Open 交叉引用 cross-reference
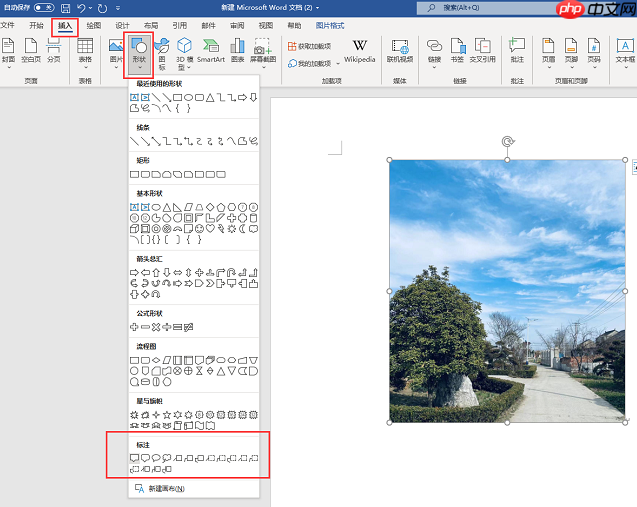 click(482, 51)
